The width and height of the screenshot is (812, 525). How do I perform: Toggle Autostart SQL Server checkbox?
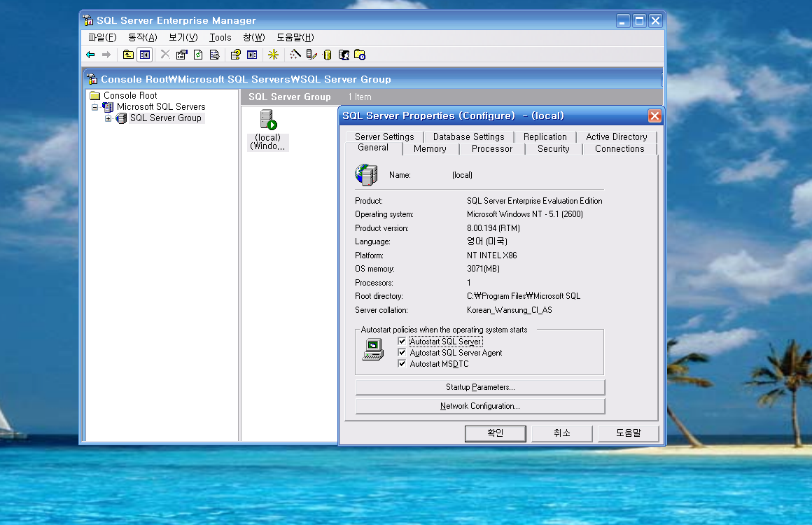click(402, 341)
